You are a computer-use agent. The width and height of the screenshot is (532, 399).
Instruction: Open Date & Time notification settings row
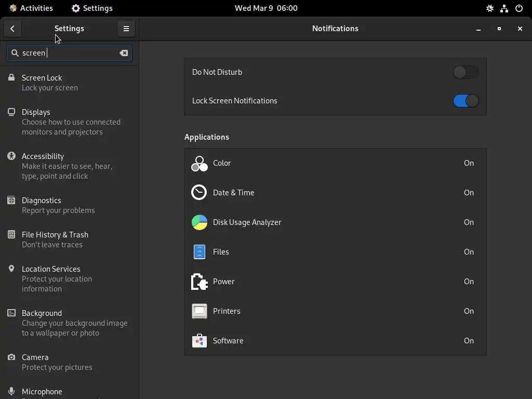click(x=335, y=192)
